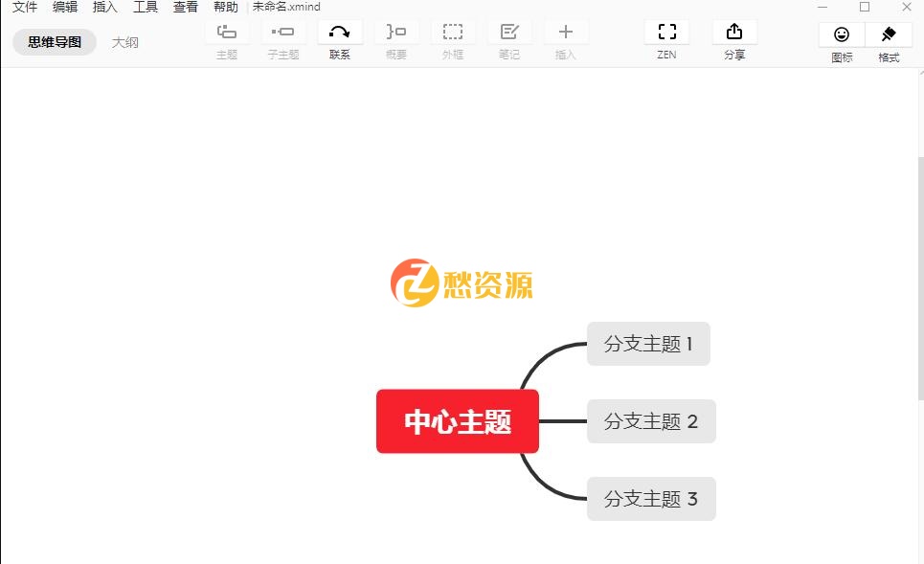
Task: Select the 分支主题 1 branch topic
Action: (648, 343)
